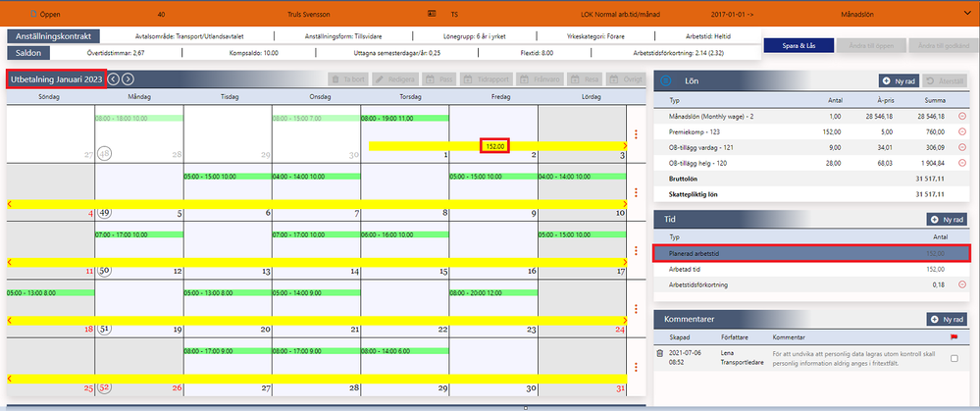Click Återställ in the Lön panel
This screenshot has height=411, width=980.
pyautogui.click(x=947, y=80)
